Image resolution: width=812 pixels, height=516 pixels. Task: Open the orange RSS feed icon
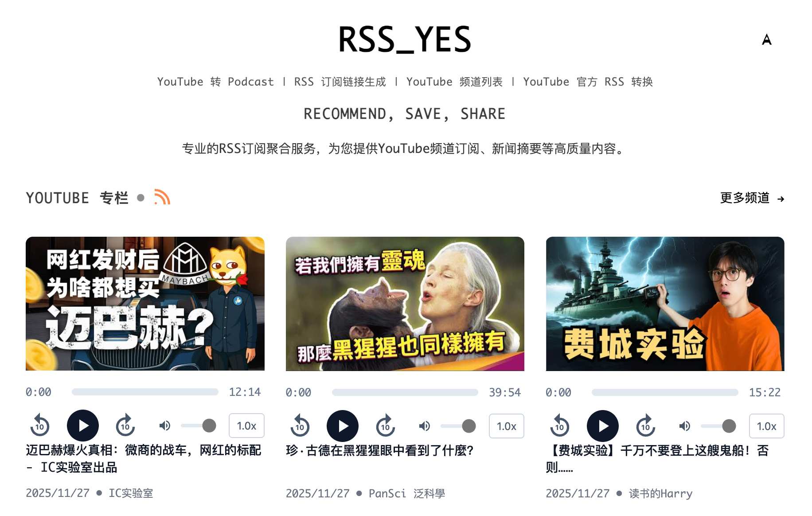162,197
